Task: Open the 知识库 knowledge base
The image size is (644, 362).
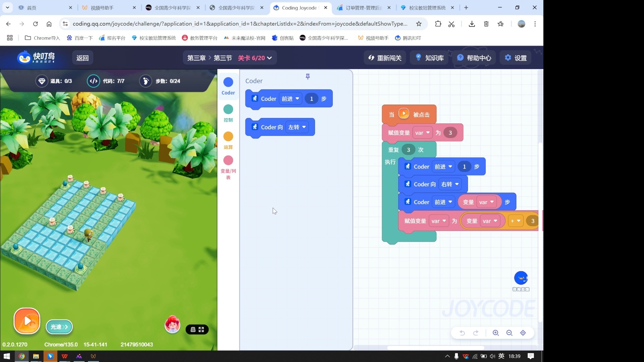Action: click(x=429, y=58)
